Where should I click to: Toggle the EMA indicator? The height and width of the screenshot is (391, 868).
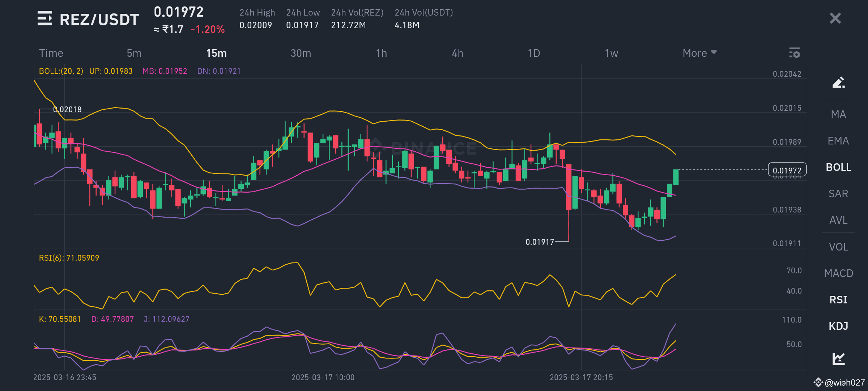pyautogui.click(x=838, y=141)
